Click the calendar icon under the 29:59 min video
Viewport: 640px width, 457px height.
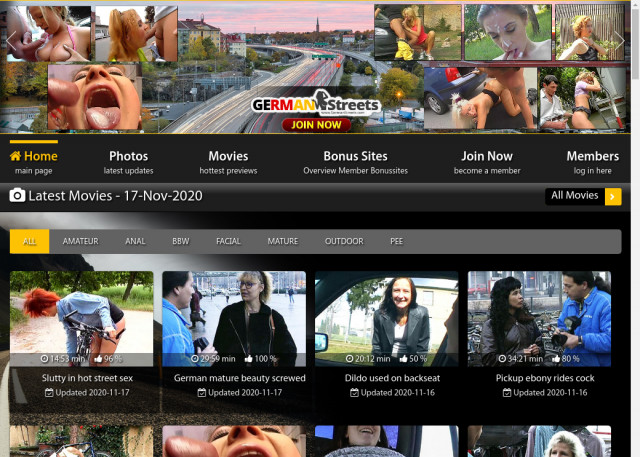(x=202, y=393)
